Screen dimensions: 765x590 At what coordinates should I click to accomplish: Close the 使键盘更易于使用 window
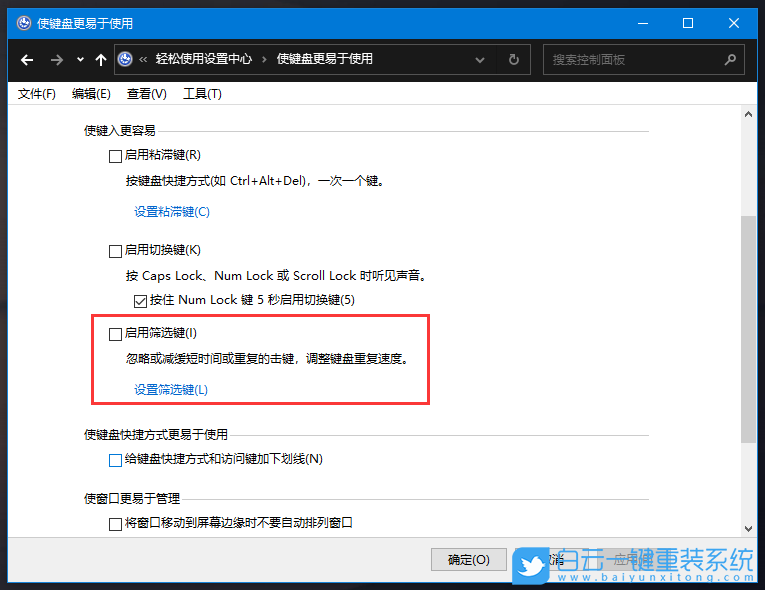click(734, 23)
